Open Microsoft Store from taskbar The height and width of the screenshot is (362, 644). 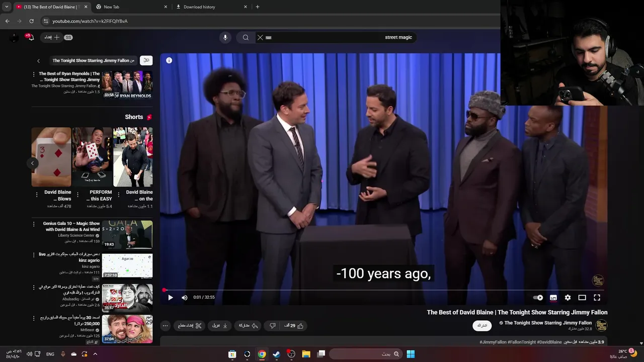232,354
